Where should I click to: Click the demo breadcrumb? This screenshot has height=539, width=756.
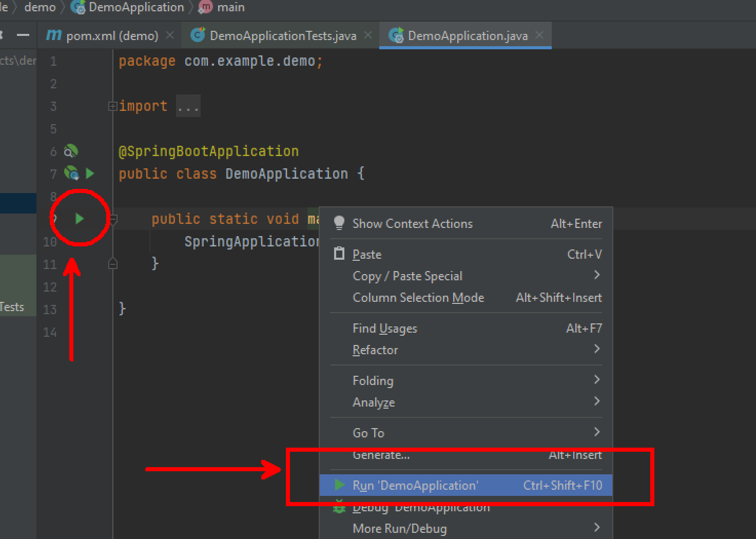pos(40,7)
